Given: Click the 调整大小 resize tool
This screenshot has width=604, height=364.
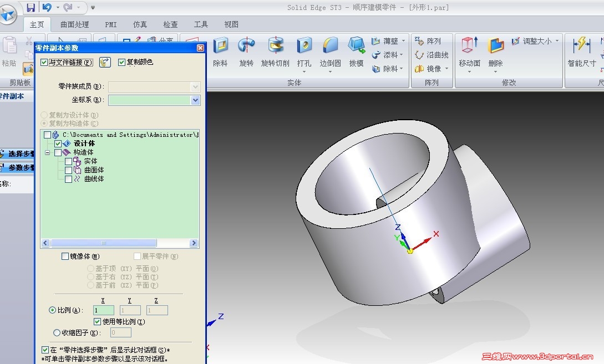Looking at the screenshot, I should [531, 41].
